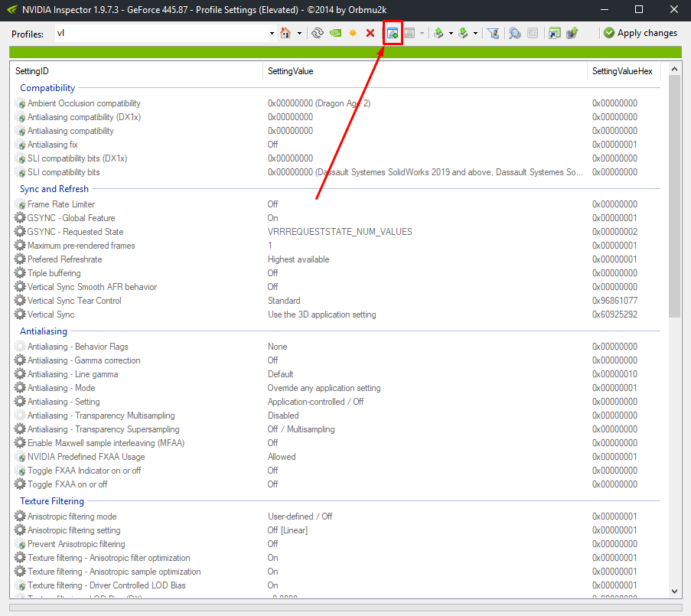Select GSYNC - Global Feature row
The image size is (691, 616).
coord(71,217)
